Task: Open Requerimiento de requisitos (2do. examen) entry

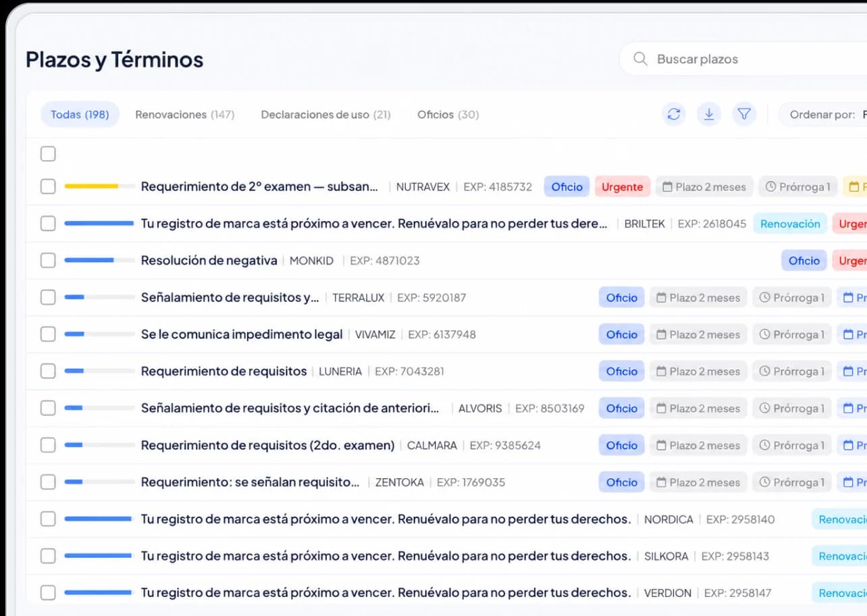Action: pos(268,446)
